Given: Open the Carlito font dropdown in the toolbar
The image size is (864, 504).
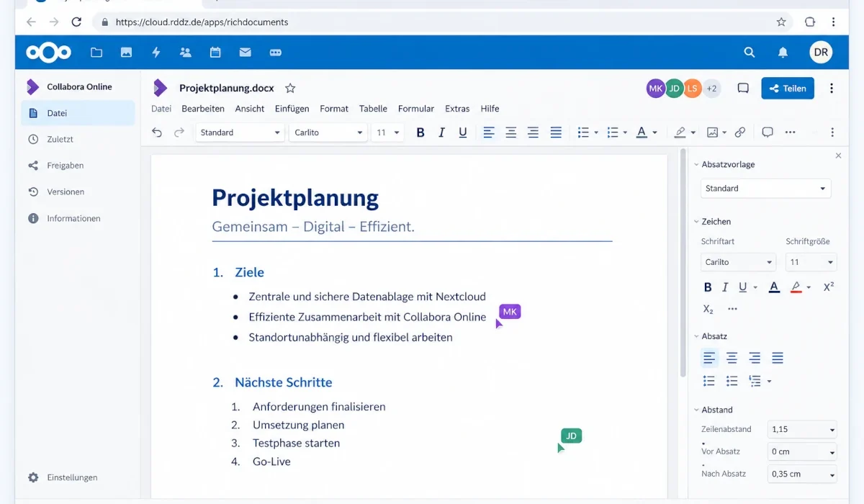Looking at the screenshot, I should pyautogui.click(x=330, y=132).
